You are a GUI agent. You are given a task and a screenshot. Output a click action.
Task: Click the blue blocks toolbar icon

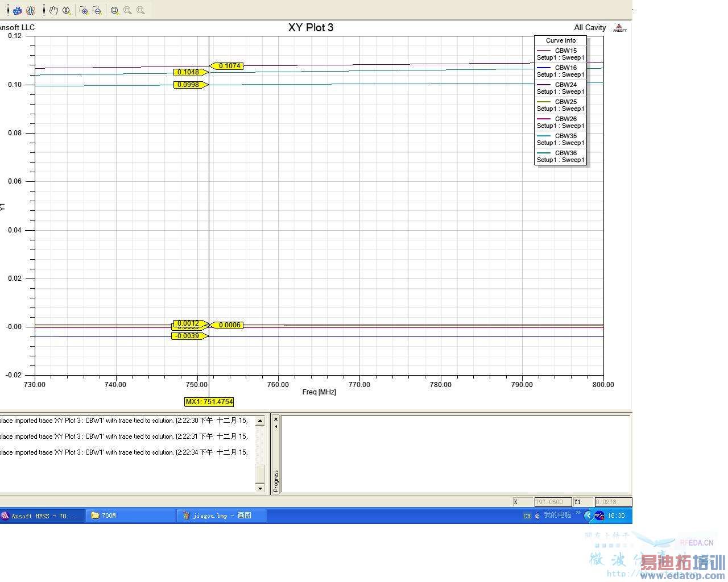click(x=18, y=10)
